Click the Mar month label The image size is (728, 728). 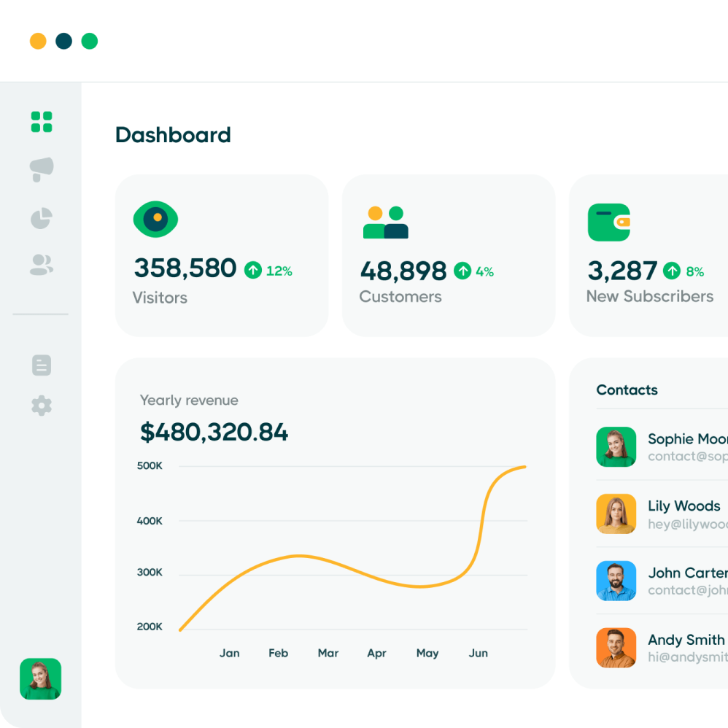(328, 654)
